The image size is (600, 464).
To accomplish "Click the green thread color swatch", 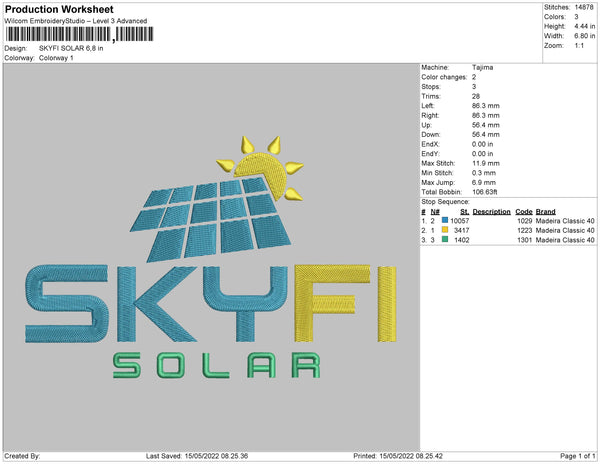I will click(444, 240).
